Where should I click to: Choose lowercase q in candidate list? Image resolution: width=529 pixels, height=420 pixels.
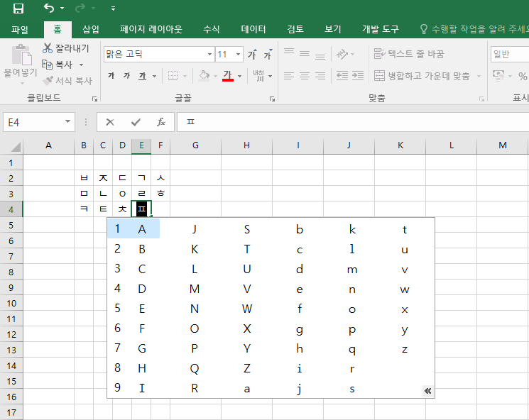click(352, 349)
